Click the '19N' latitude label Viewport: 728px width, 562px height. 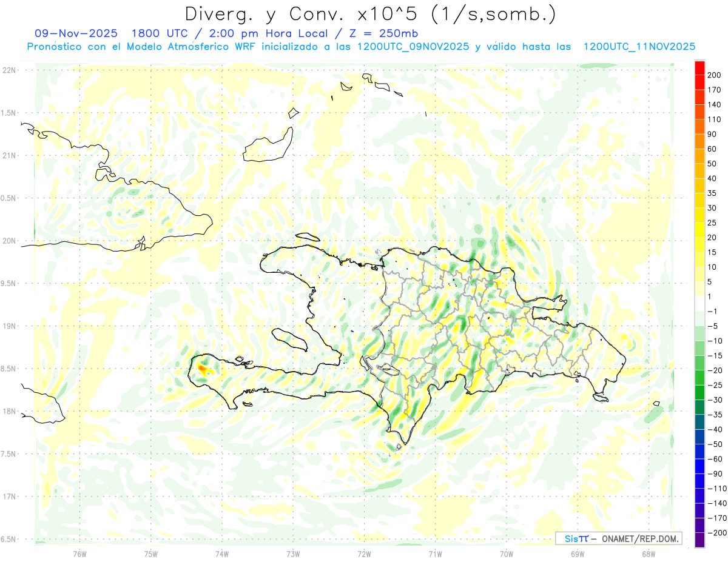click(x=8, y=326)
